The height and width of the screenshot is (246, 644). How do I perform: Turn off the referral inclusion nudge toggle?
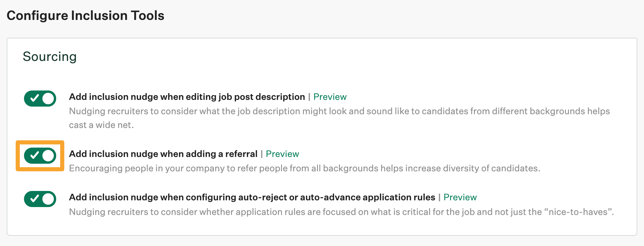[40, 156]
